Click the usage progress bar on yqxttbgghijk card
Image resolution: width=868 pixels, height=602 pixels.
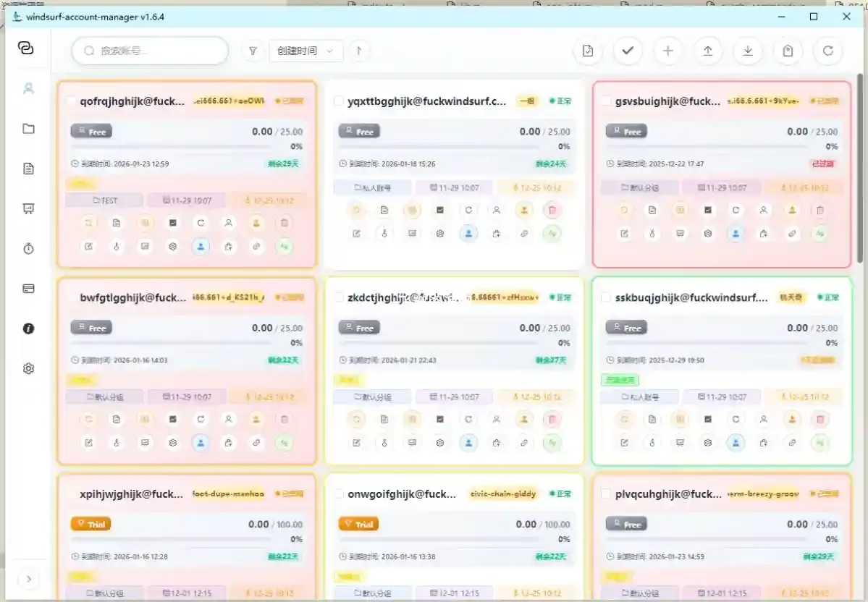point(439,147)
